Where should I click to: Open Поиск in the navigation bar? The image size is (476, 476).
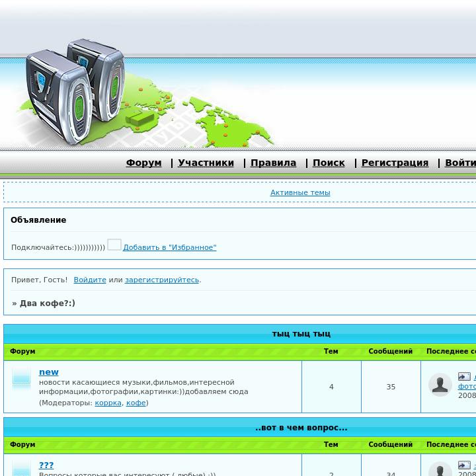pos(329,163)
